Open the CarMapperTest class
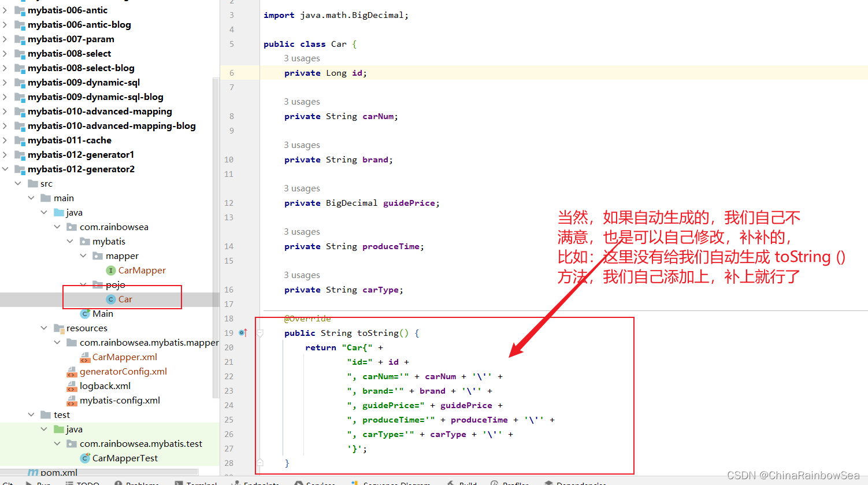 pyautogui.click(x=125, y=458)
